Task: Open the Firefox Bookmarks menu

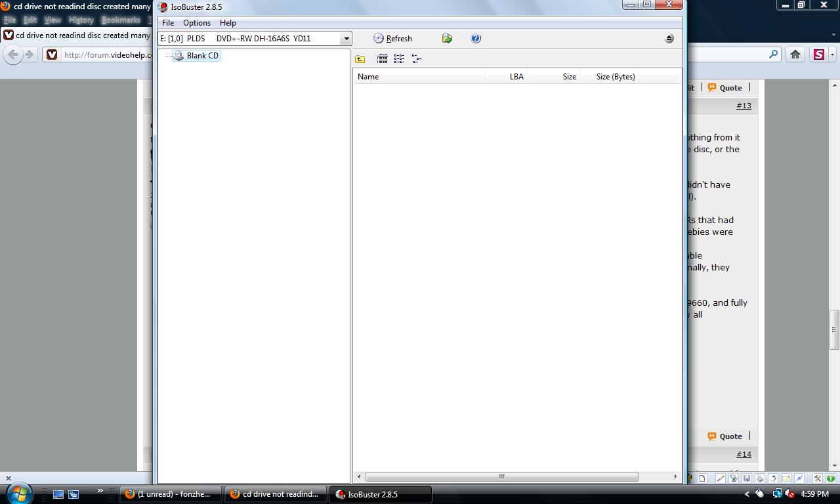Action: pos(121,20)
